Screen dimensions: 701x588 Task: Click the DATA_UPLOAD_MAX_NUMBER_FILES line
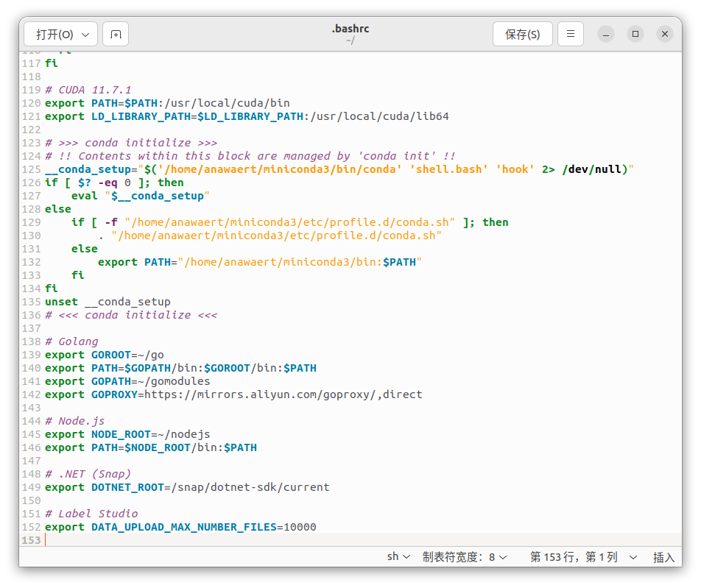(180, 527)
